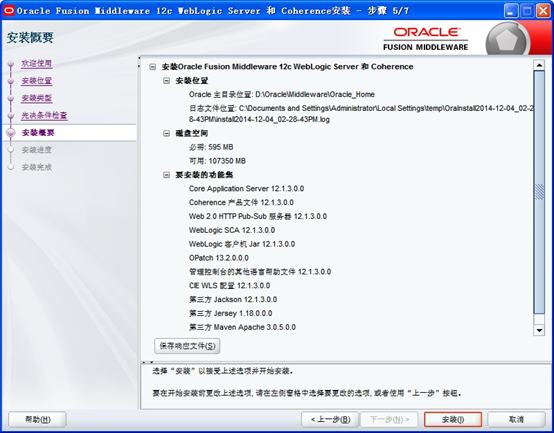
Task: Select 第三方 Maven Apache 3.0.5.0.0 row
Action: click(x=242, y=327)
